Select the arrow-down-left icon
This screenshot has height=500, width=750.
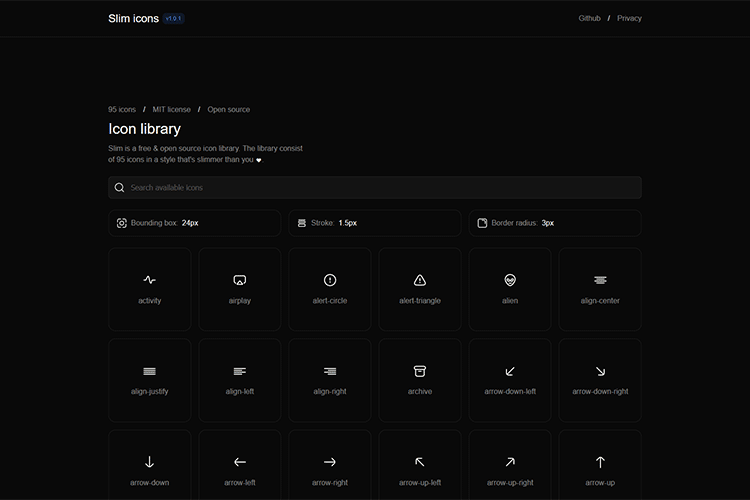[x=510, y=380]
